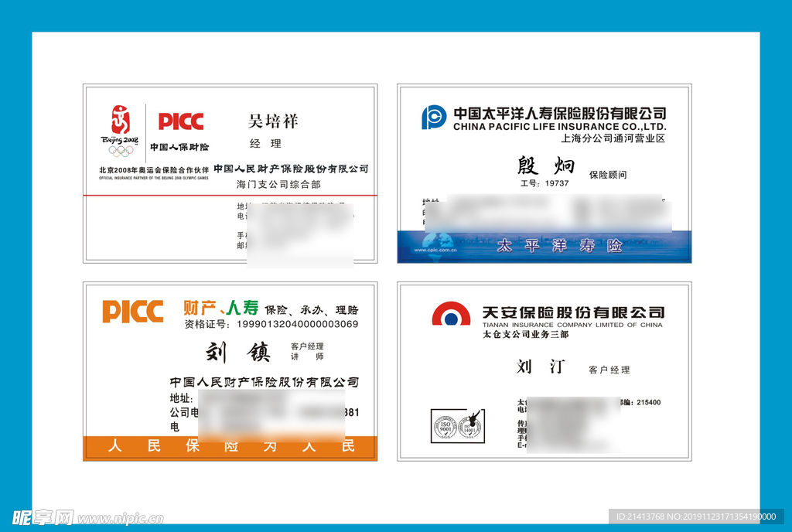Viewport: 792px width, 532px height.
Task: Click the certificate number 19990132040000003069
Action: click(x=298, y=324)
